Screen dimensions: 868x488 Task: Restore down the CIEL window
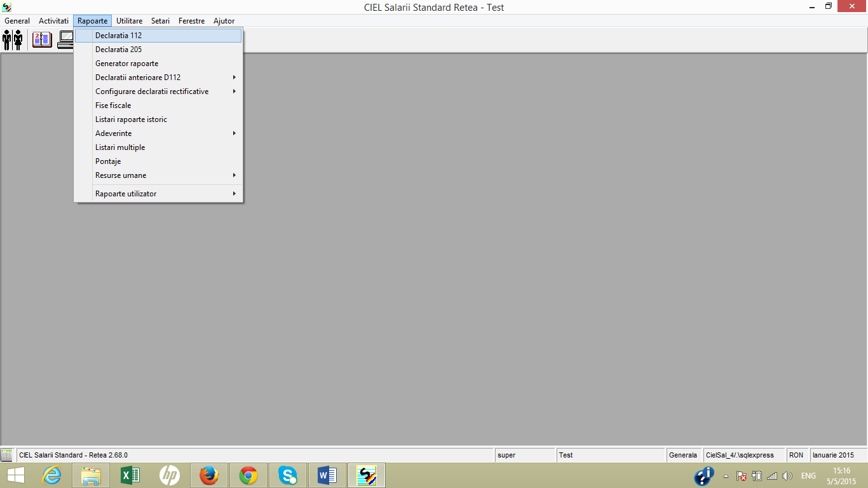click(x=829, y=6)
